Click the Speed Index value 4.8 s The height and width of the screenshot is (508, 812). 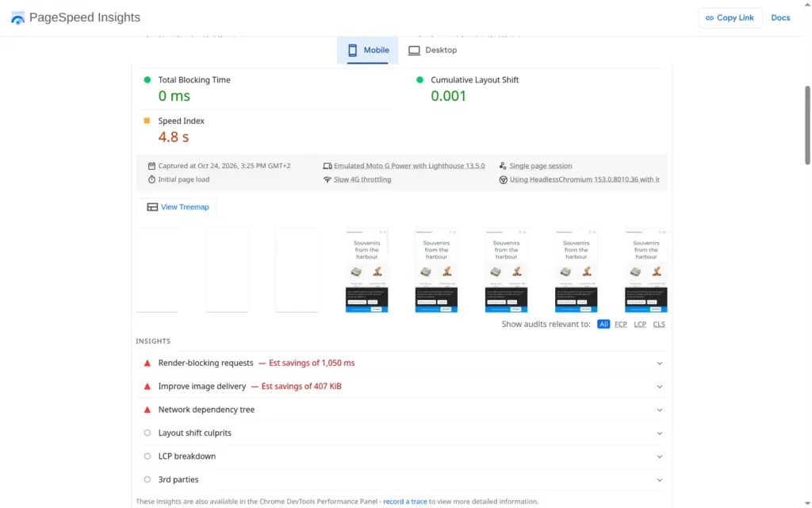pos(174,137)
